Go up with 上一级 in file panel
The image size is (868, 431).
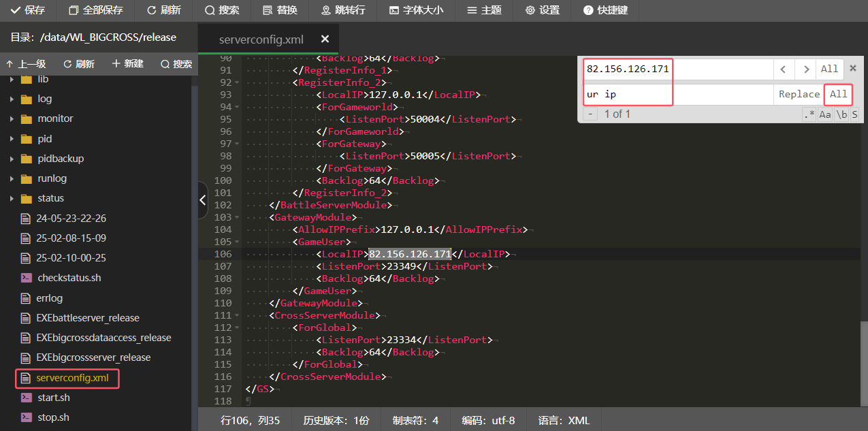[x=26, y=64]
